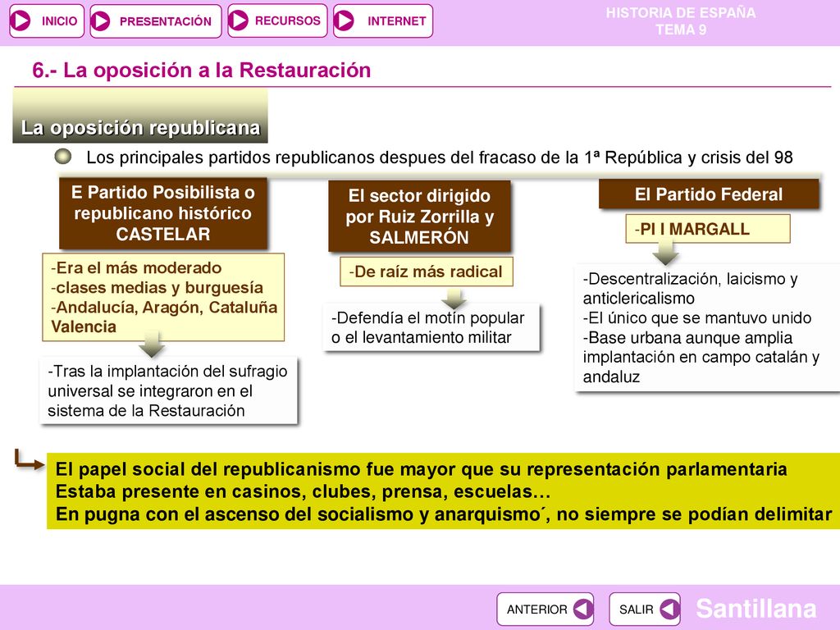Click '-Descentralización, laicismo y' text
Image resolution: width=840 pixels, height=630 pixels.
[x=690, y=279]
